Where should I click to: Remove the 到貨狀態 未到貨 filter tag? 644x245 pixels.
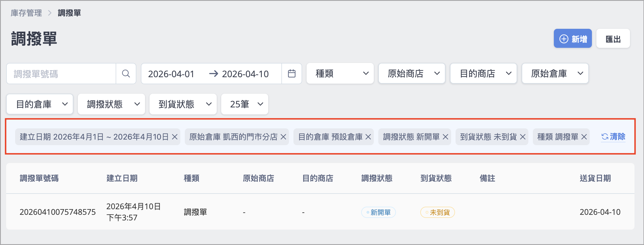pos(523,137)
